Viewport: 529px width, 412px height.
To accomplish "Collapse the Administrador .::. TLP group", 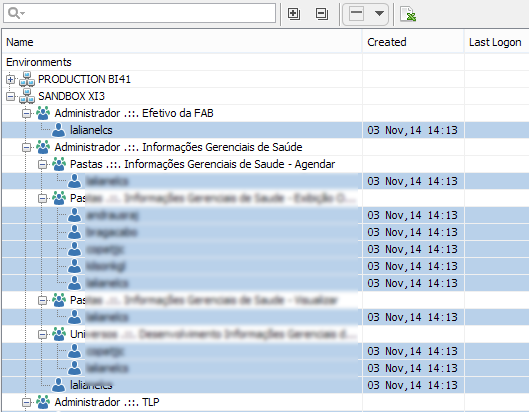I will click(26, 402).
